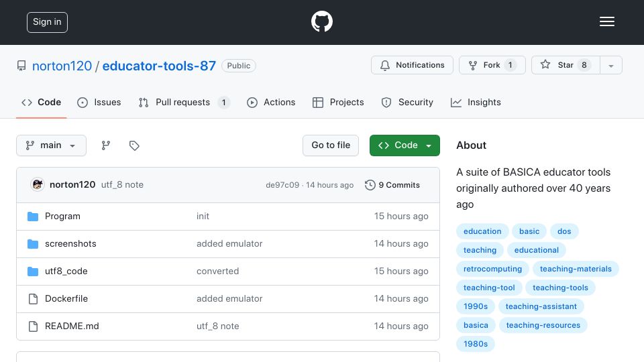Open the init commit message for Program

pos(203,217)
